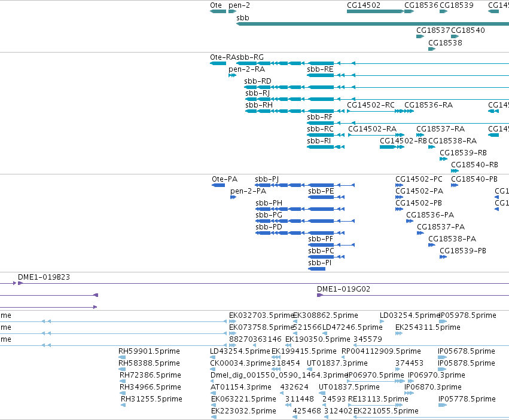The width and height of the screenshot is (509, 420).
Task: Select the sbb-RI transcript label
Action: coord(319,141)
